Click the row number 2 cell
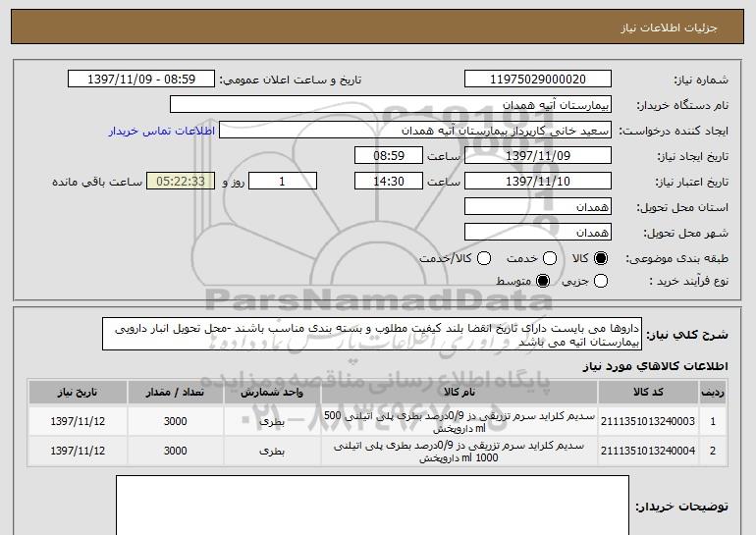 tap(713, 451)
